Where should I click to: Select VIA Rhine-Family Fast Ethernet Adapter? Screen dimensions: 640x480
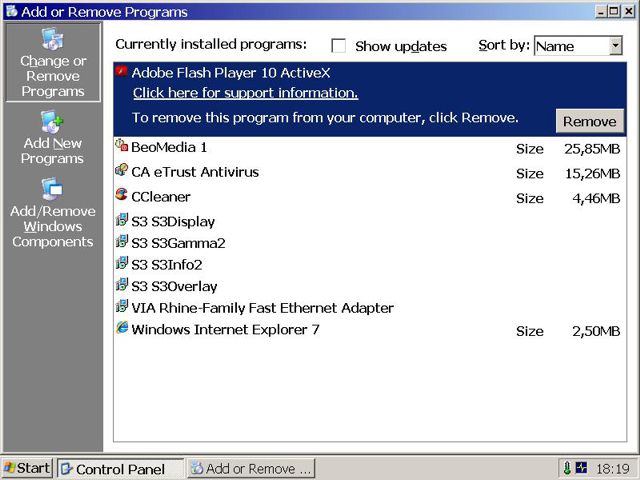[x=370, y=308]
